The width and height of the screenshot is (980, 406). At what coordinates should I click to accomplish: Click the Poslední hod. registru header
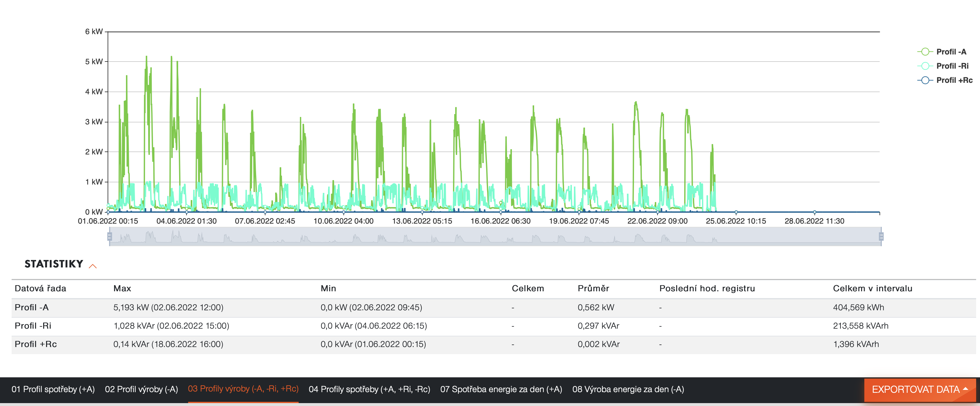click(707, 288)
